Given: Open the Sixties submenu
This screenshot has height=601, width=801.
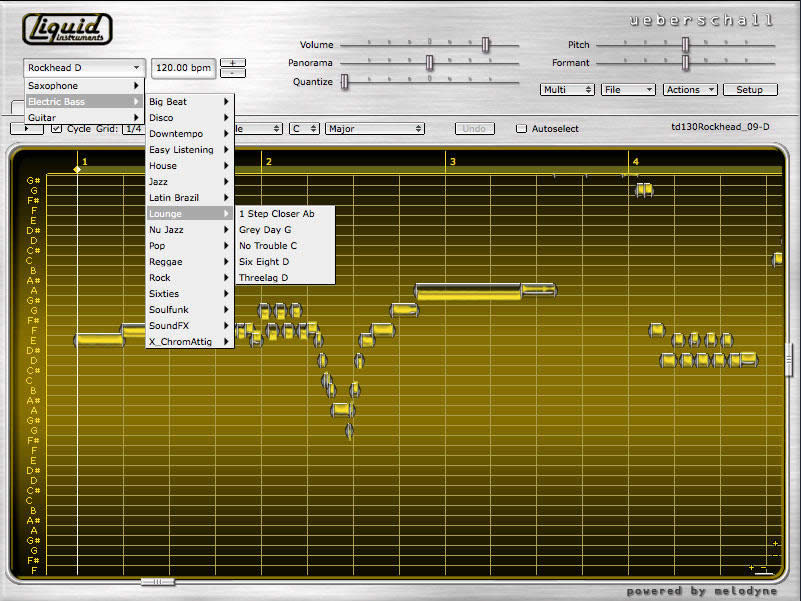Looking at the screenshot, I should point(190,294).
